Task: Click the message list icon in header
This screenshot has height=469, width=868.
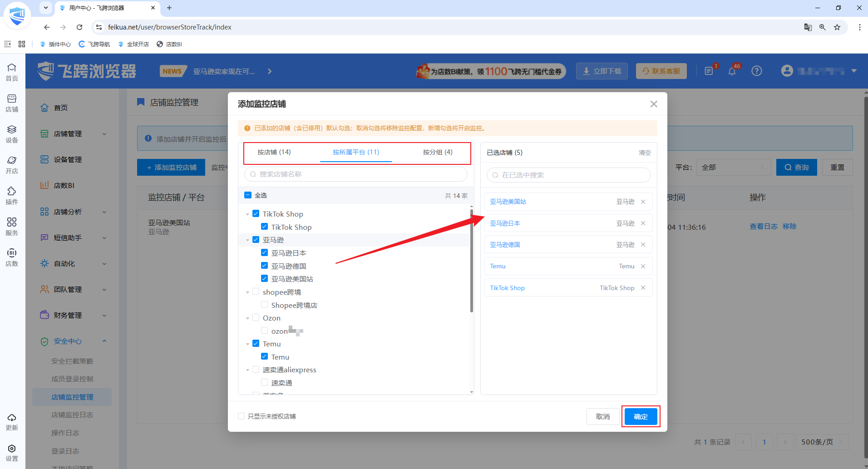Action: 709,71
